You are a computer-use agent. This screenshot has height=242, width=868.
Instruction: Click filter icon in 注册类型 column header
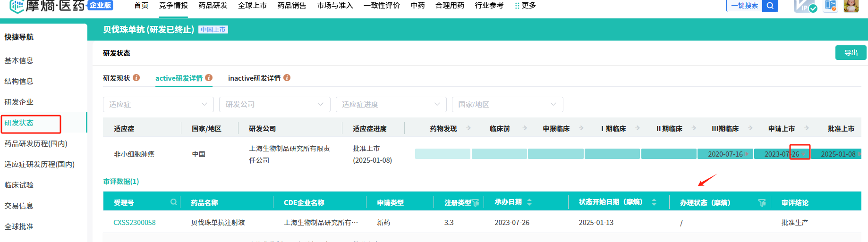[476, 203]
